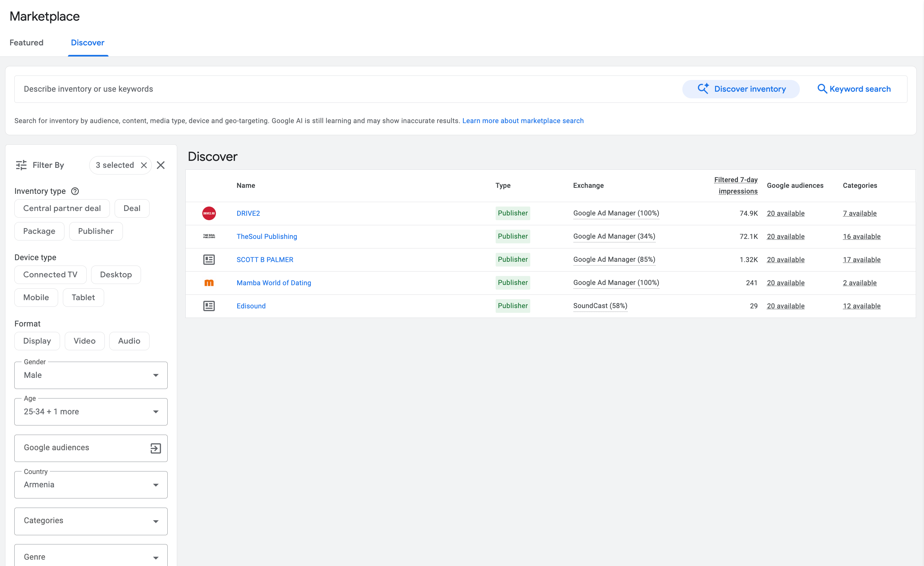
Task: Click Google Ad Manager (85%) exchange
Action: tap(614, 260)
